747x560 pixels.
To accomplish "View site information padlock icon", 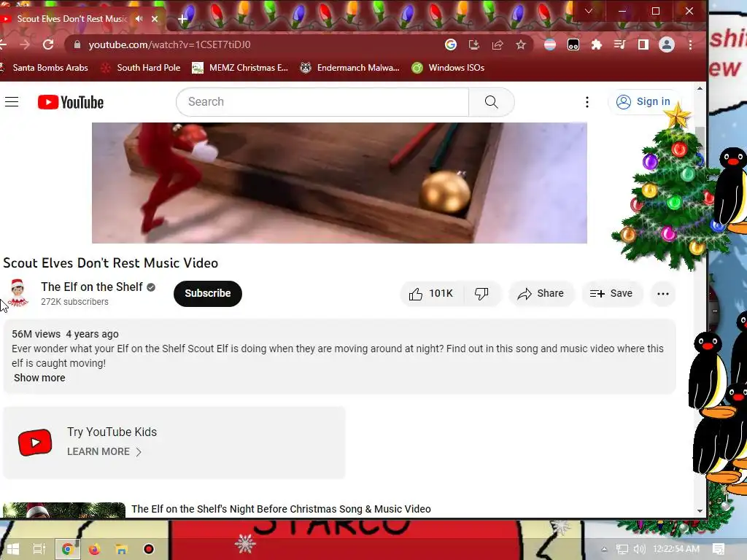I will 77,44.
